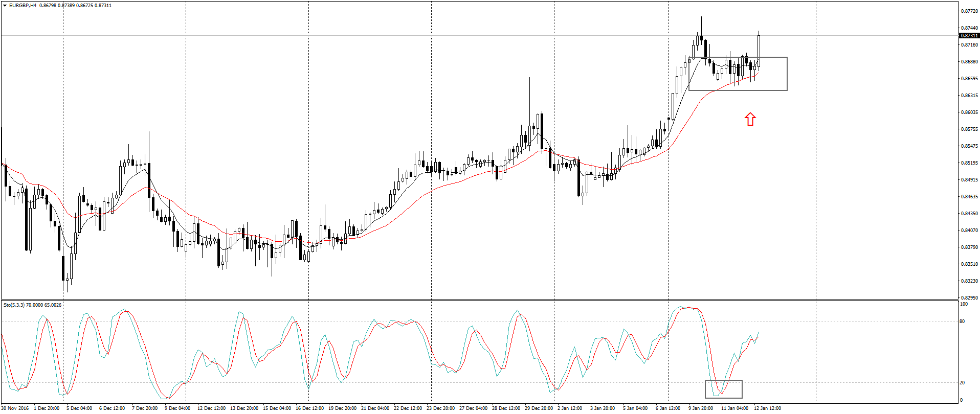Click the small triangle beside EURGBP,H4 title
This screenshot has width=980, height=414.
[x=5, y=6]
